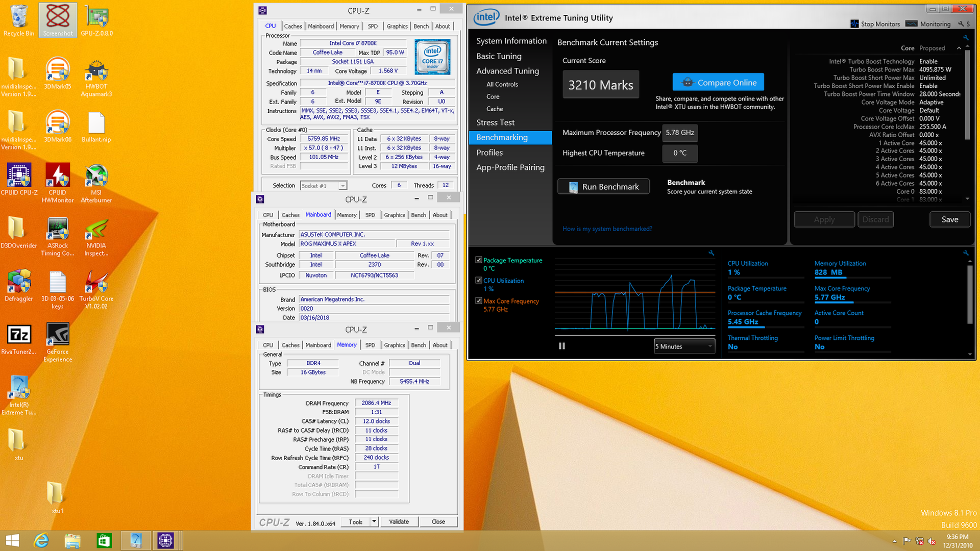
Task: Open graph settings wrench above the chart
Action: coord(711,253)
